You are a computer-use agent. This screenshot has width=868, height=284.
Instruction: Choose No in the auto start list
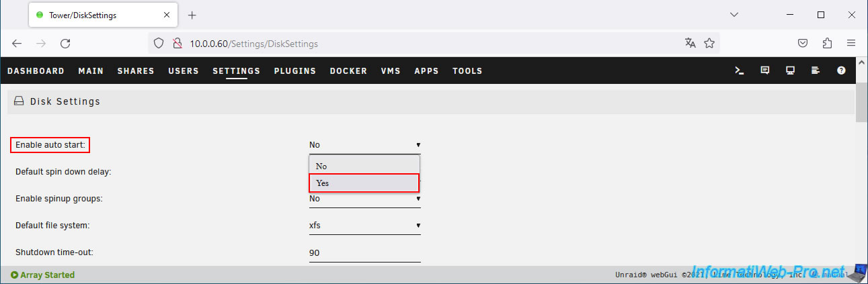tap(364, 166)
